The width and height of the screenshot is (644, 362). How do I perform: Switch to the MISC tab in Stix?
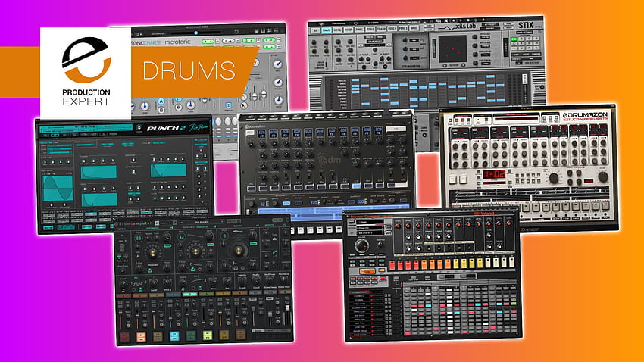pyautogui.click(x=414, y=28)
